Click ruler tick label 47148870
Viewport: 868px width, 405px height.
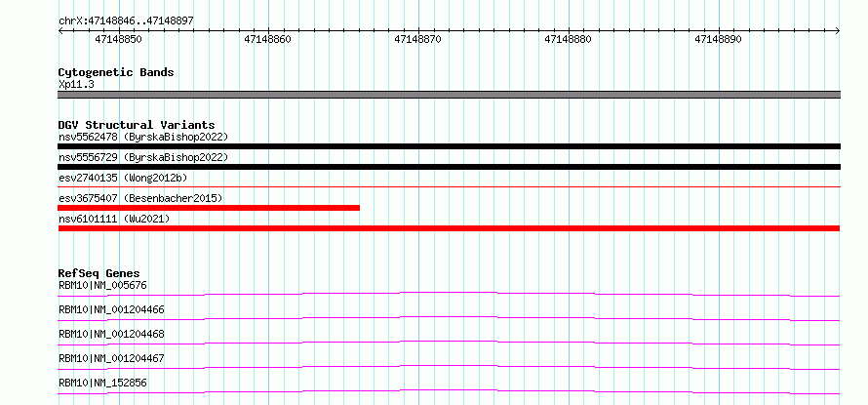click(x=417, y=39)
